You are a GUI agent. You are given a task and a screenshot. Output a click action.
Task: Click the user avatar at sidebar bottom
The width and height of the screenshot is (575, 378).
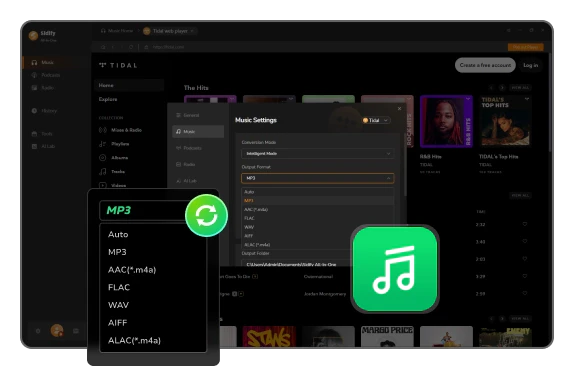click(x=57, y=331)
